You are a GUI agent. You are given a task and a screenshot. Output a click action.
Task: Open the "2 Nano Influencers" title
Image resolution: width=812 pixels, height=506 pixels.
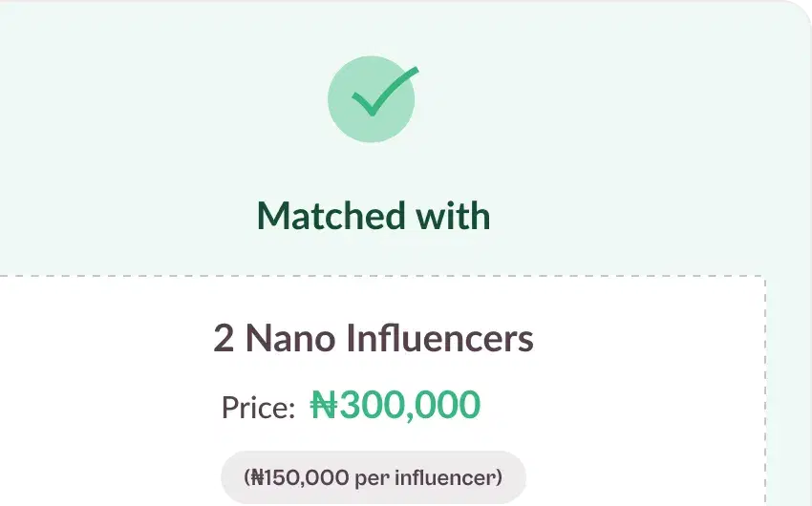[374, 338]
